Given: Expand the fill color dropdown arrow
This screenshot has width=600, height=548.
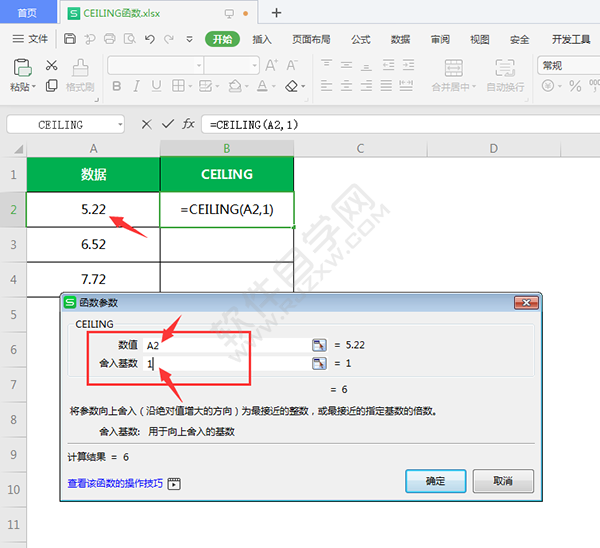Looking at the screenshot, I should pyautogui.click(x=246, y=86).
